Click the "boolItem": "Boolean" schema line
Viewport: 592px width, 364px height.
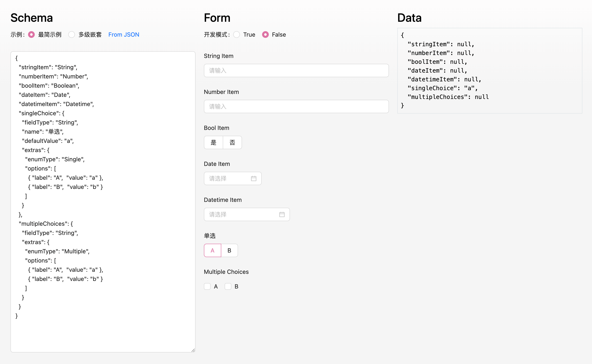(49, 86)
